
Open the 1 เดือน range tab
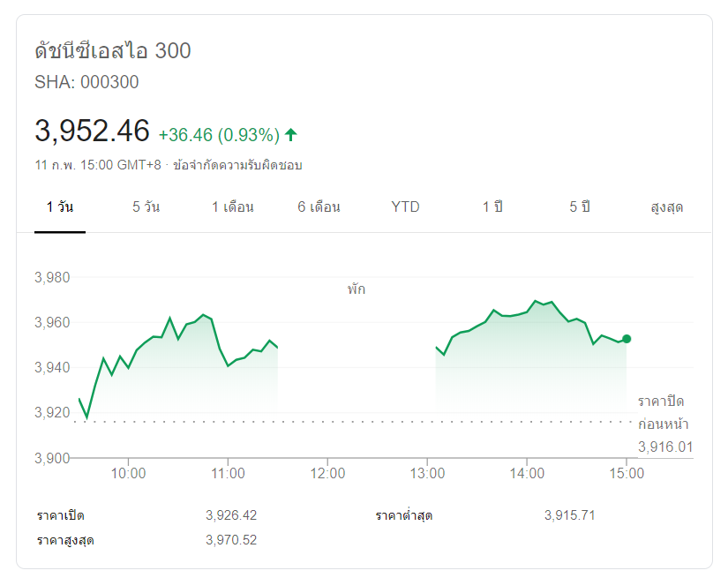click(x=233, y=207)
